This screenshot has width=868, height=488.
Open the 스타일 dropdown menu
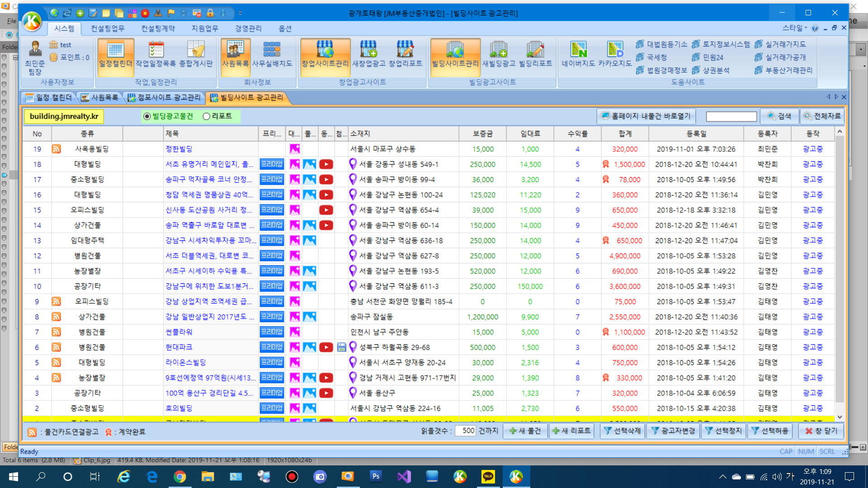pos(795,28)
